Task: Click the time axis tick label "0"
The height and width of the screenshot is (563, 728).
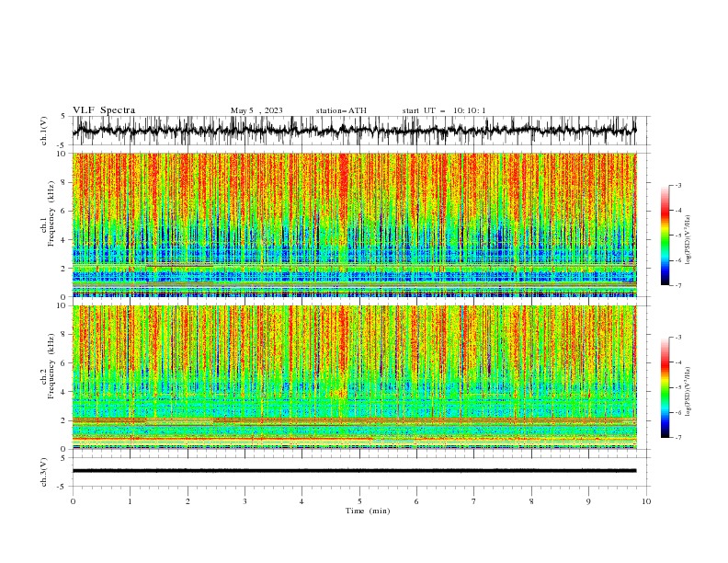Action: tap(73, 501)
